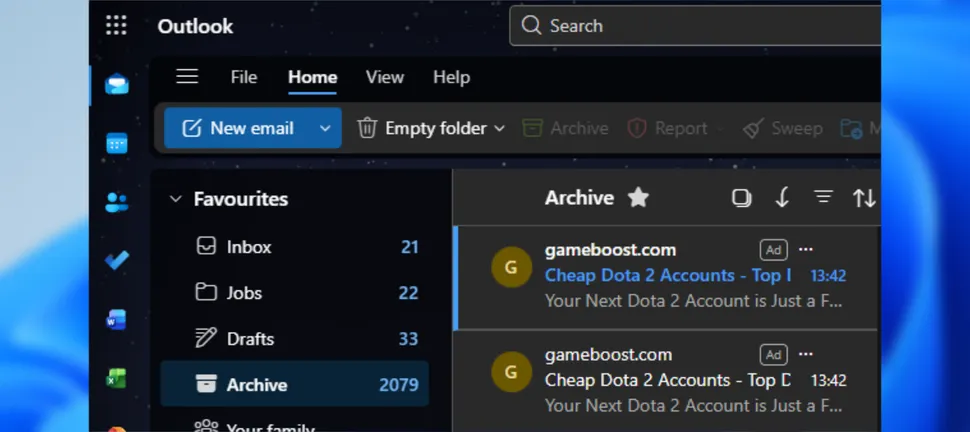Toggle the hamburger navigation pane button

click(187, 77)
